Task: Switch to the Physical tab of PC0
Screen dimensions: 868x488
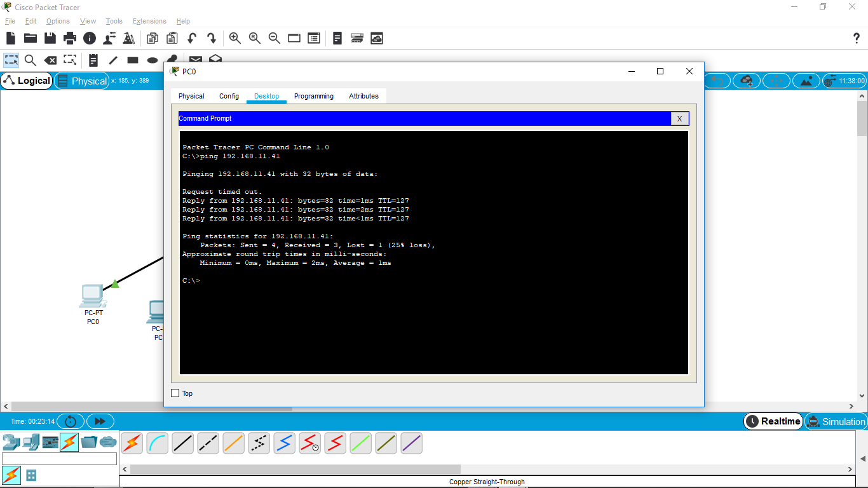Action: tap(191, 96)
